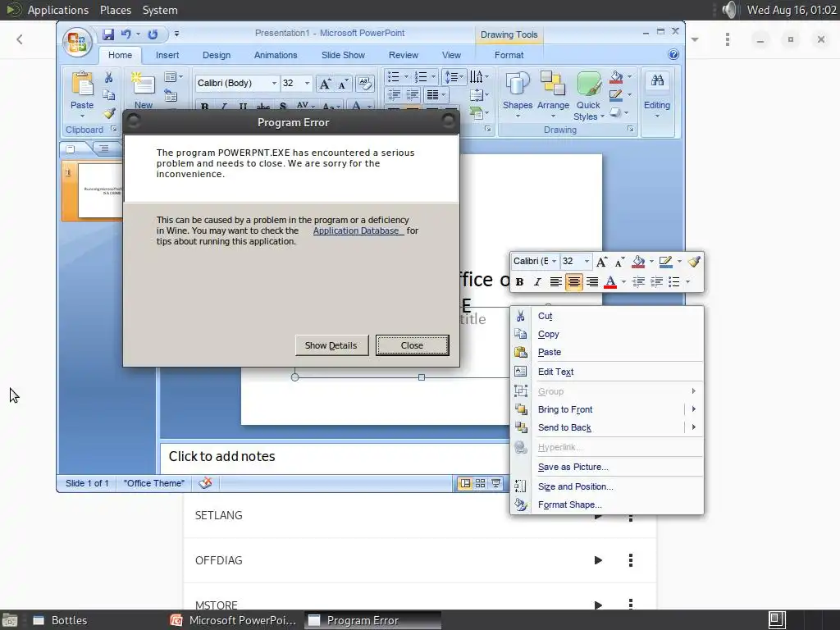Click the ribbon Increase List Level icon
Image resolution: width=840 pixels, height=630 pixels.
pos(413,95)
